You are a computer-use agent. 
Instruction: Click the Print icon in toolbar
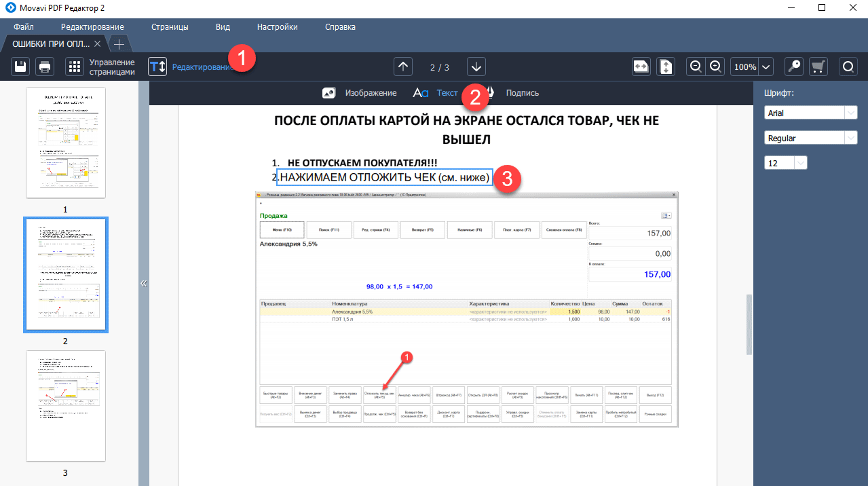(x=45, y=67)
